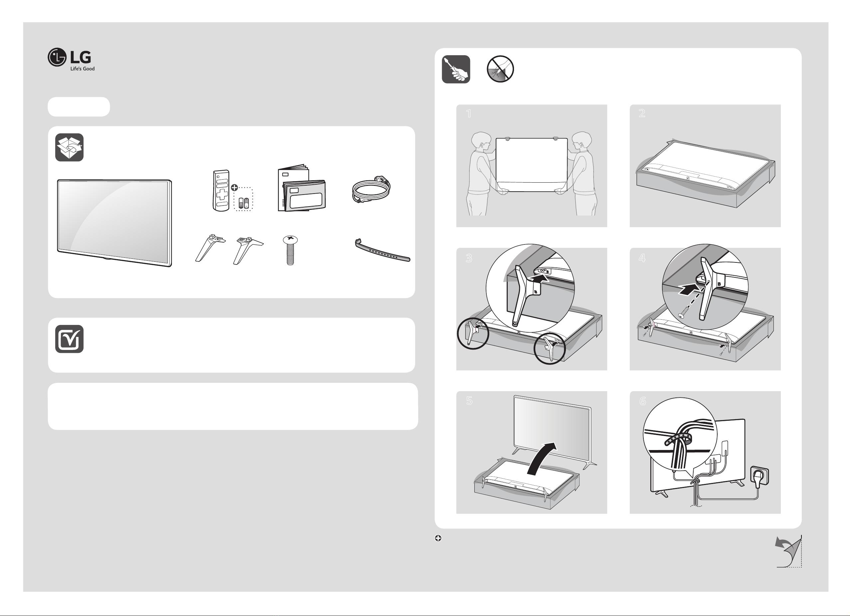Screen dimensions: 850x616
Task: Click the page-turn arrow icon
Action: coord(788,551)
